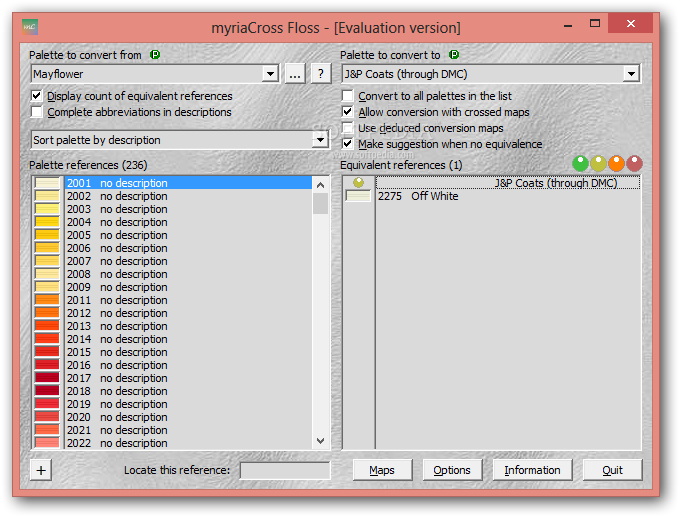Select row '2006 no description'

[188, 248]
